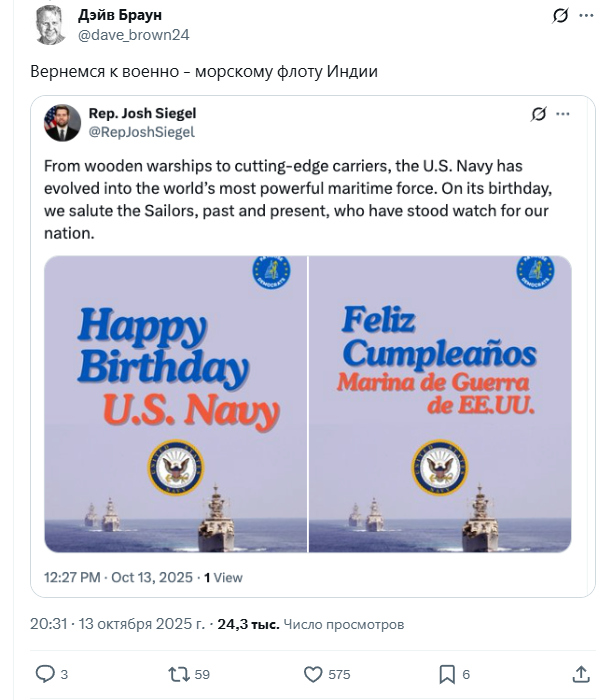Click the @RepJoshSiegel handle
Image resolution: width=606 pixels, height=700 pixels.
[142, 131]
